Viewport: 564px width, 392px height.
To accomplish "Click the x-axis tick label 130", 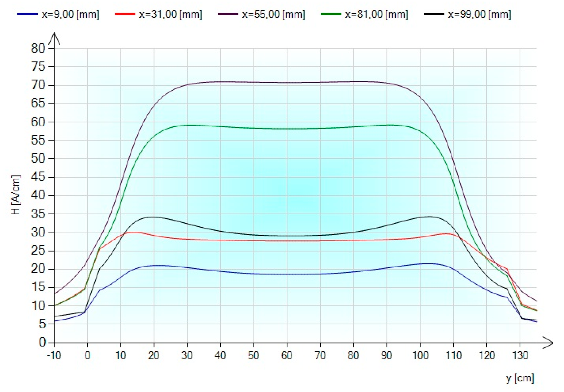I will pyautogui.click(x=520, y=356).
